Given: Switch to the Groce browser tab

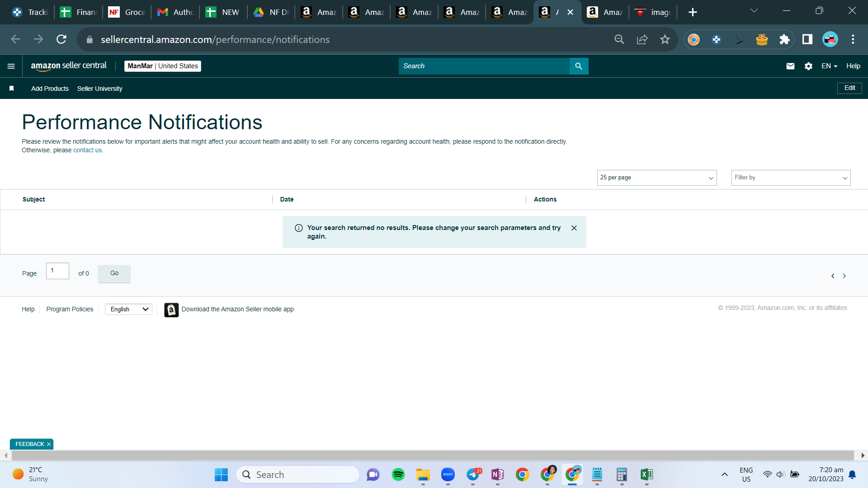Looking at the screenshot, I should point(127,12).
